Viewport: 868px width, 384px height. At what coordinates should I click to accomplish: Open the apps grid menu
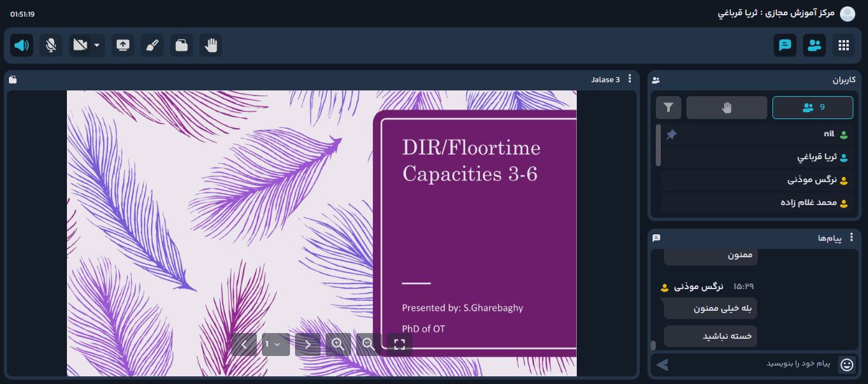click(844, 45)
